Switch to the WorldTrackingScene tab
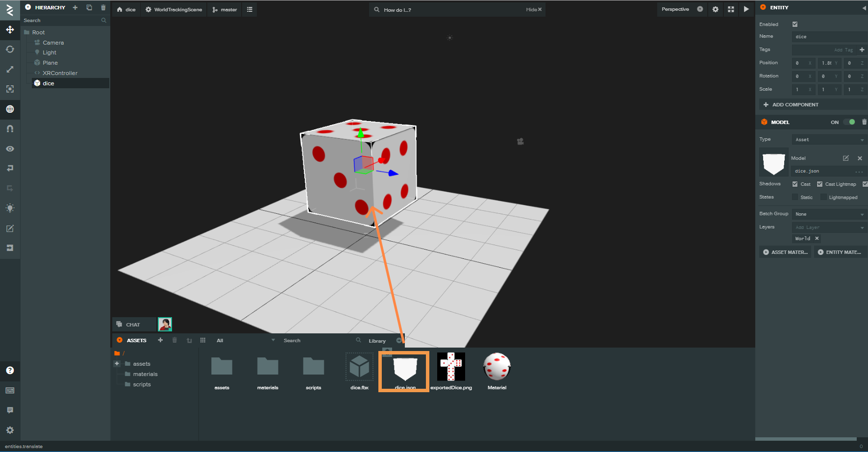This screenshot has width=868, height=452. 174,9
